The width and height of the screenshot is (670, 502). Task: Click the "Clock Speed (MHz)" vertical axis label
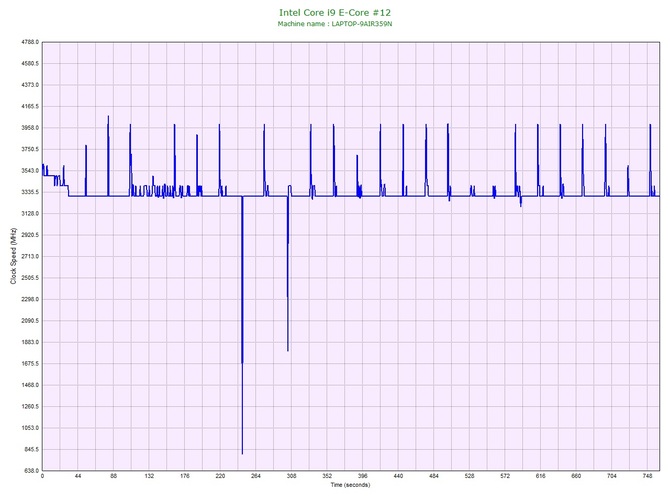[13, 256]
